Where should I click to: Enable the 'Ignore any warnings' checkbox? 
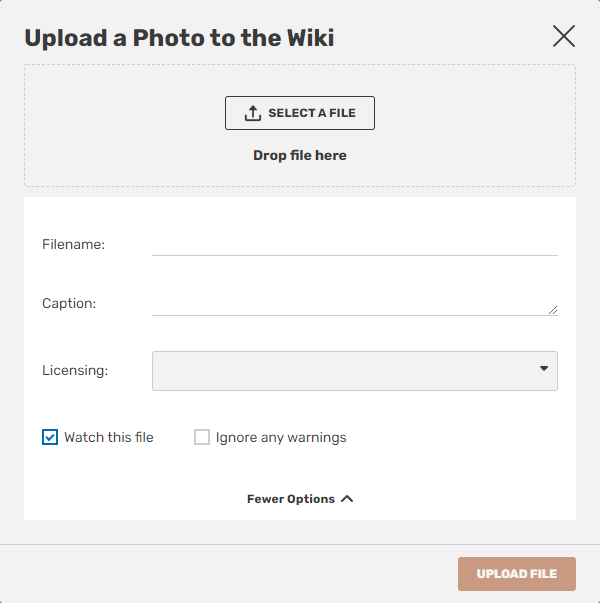pos(202,437)
